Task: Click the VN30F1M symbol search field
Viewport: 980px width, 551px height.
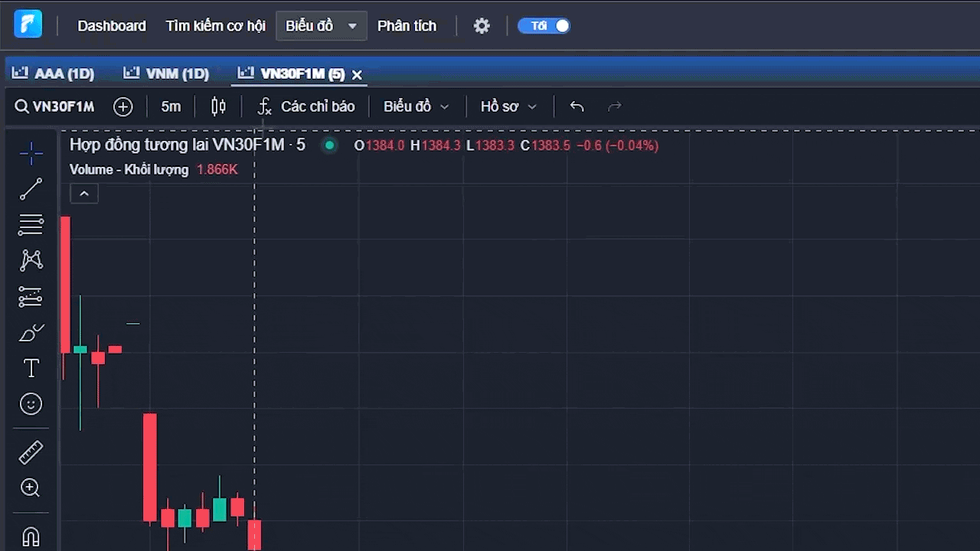Action: 55,106
